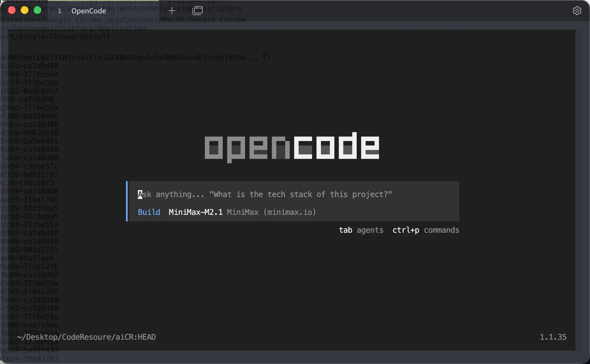Click the ctrl+p commands hint
Image resolution: width=590 pixels, height=364 pixels.
pos(426,230)
